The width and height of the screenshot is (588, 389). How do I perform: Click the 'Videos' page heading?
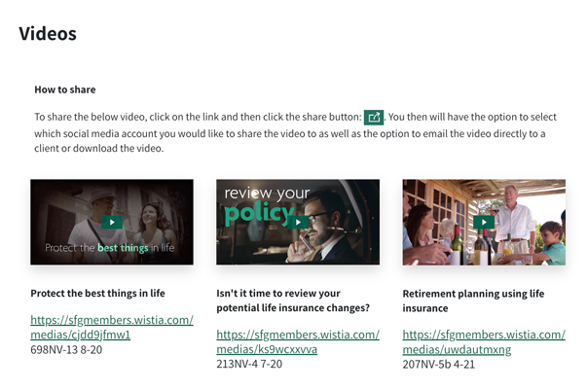pyautogui.click(x=48, y=34)
